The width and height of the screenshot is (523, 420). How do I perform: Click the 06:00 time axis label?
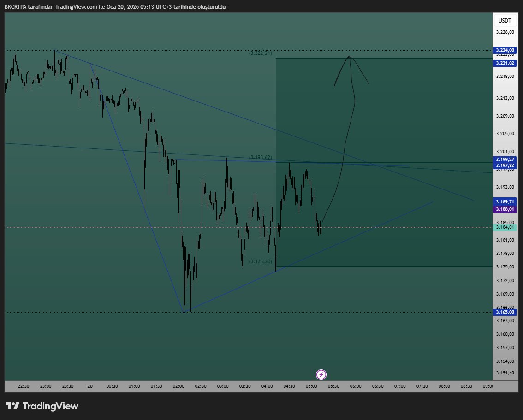pos(356,386)
